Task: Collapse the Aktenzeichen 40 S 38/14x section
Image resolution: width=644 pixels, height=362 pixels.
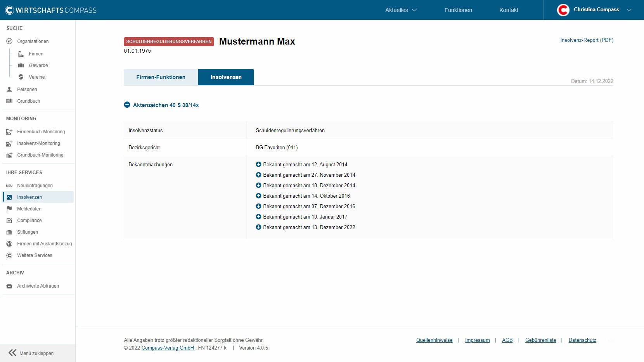Action: (x=127, y=105)
